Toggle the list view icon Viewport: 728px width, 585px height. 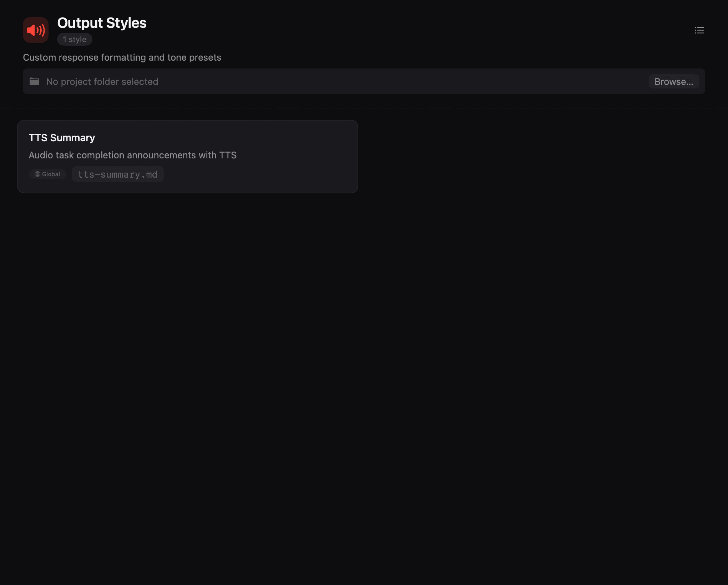(699, 30)
